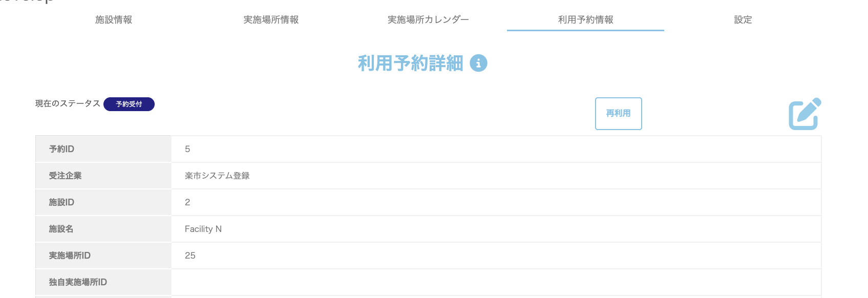Click the 施設ID value 2
This screenshot has width=868, height=298.
click(187, 202)
